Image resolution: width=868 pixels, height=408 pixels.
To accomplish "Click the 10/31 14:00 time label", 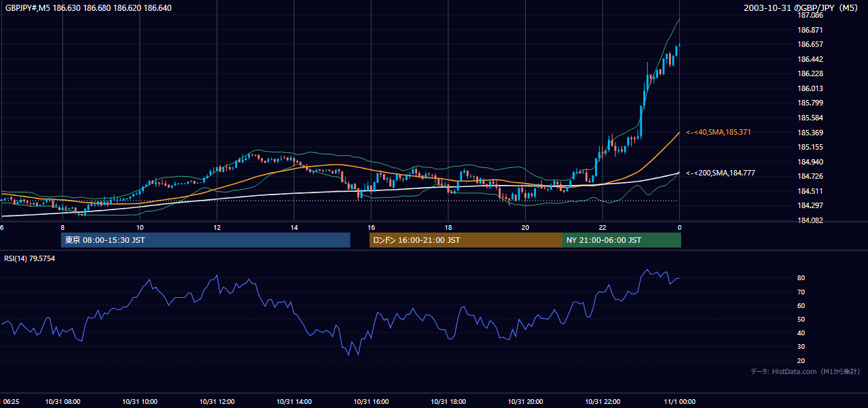I will click(x=294, y=402).
